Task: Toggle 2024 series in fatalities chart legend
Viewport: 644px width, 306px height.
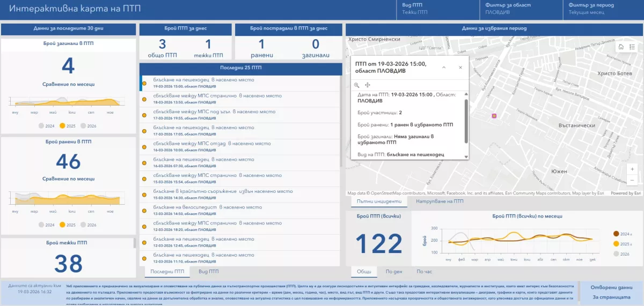Action: (x=47, y=126)
